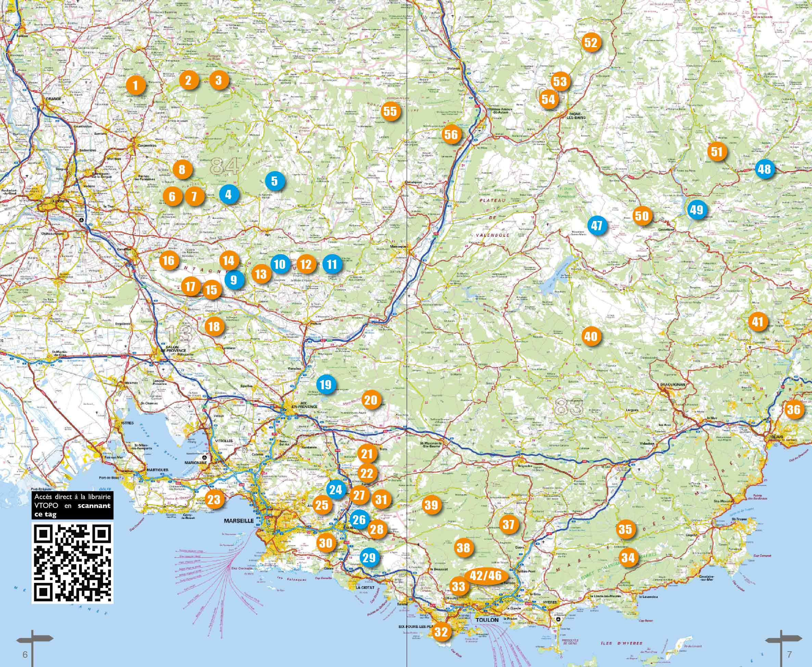Click the MARSEILLE city label

point(239,521)
